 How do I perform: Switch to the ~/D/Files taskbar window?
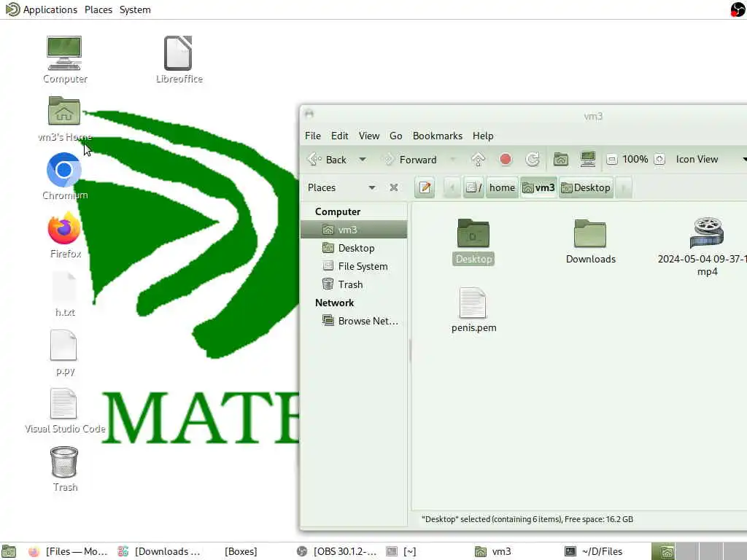594,551
